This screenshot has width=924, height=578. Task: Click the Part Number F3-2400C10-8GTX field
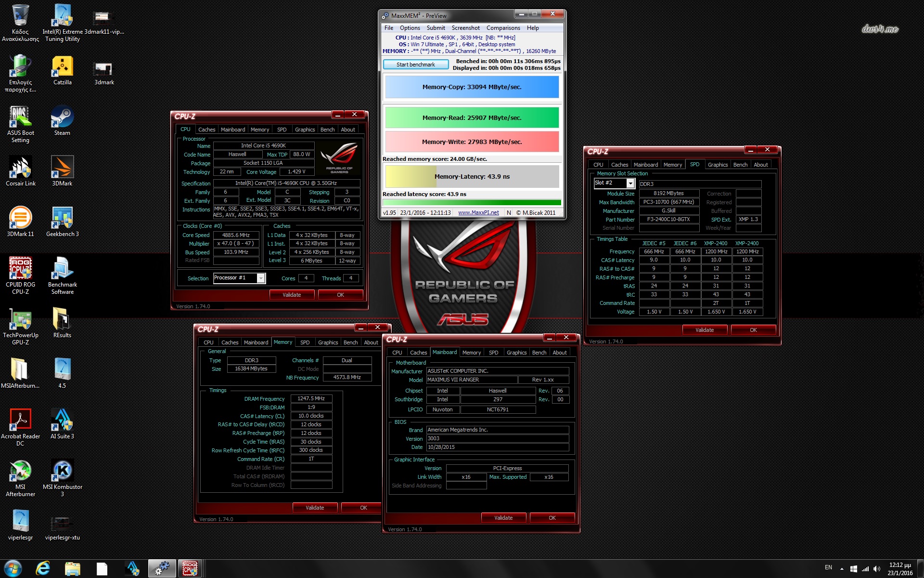[669, 219]
